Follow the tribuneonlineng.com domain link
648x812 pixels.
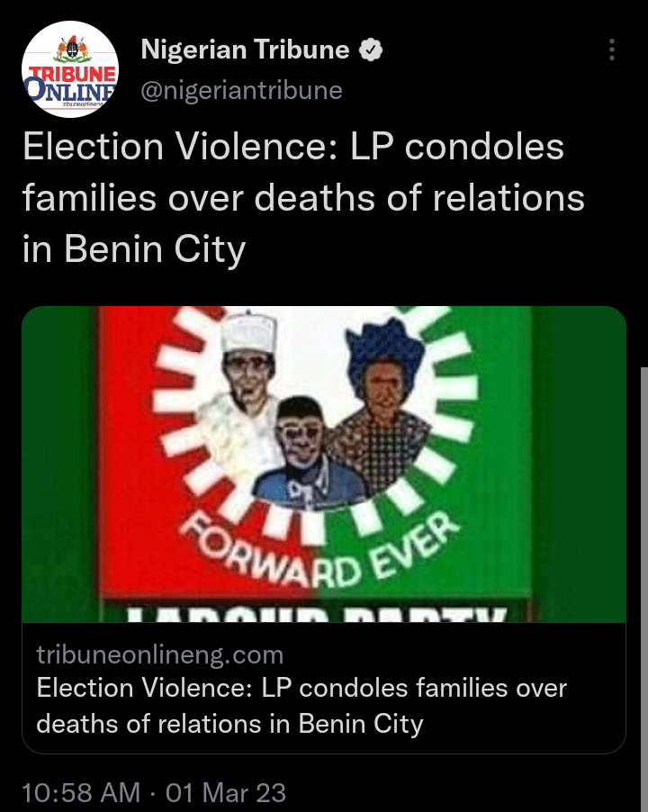point(160,654)
